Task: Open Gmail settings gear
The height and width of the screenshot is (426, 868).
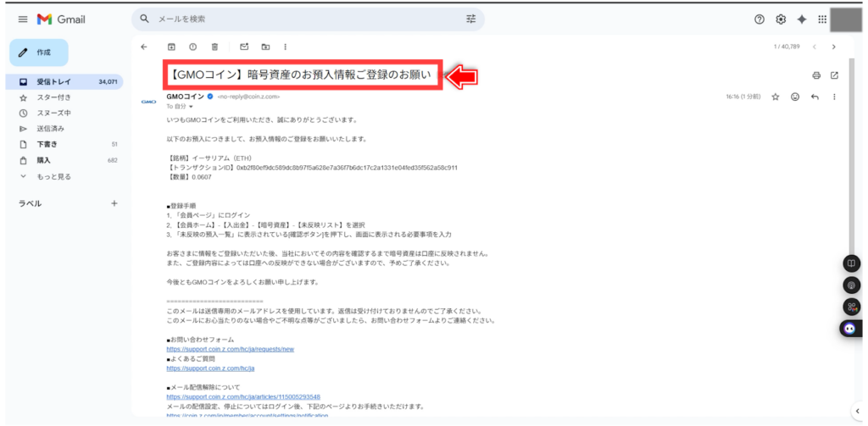Action: 781,19
